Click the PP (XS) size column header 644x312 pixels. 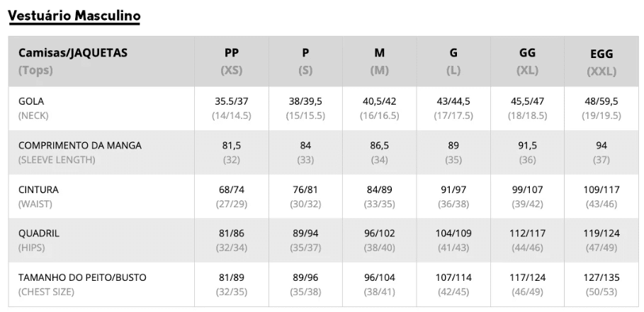(231, 62)
